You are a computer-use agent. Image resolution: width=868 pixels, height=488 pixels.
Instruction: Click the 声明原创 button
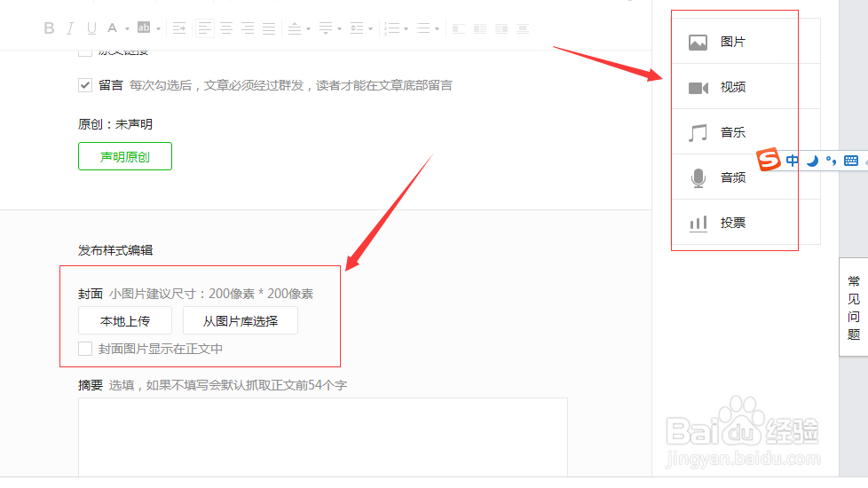click(x=125, y=156)
